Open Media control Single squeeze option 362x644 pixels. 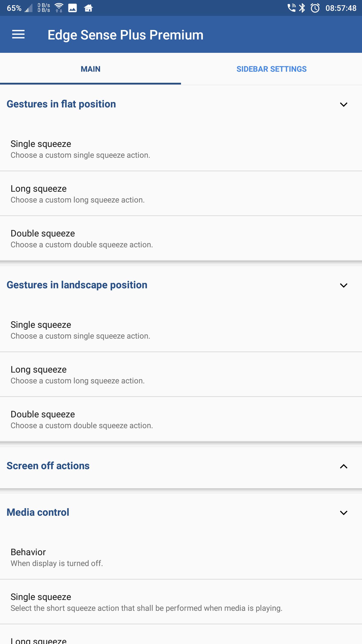coord(181,602)
